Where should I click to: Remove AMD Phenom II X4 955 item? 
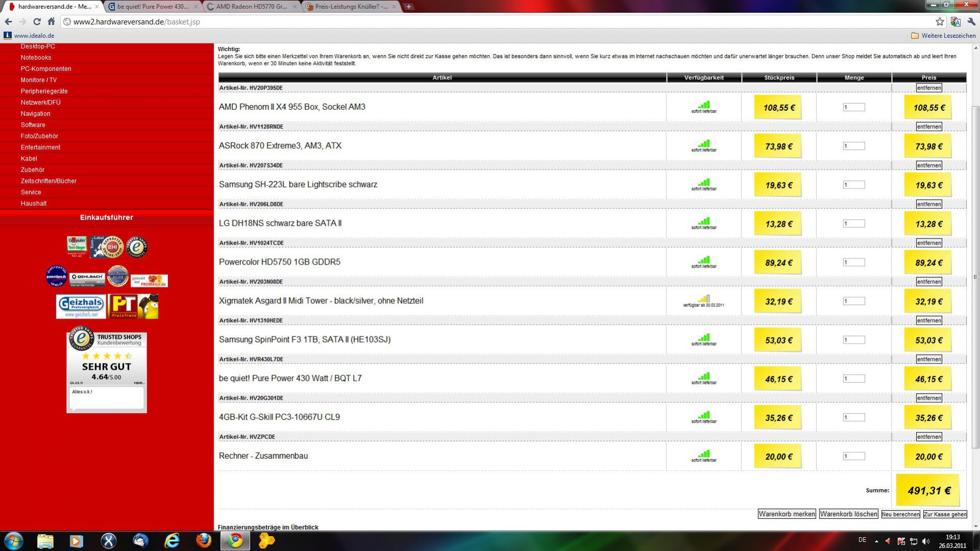point(928,88)
